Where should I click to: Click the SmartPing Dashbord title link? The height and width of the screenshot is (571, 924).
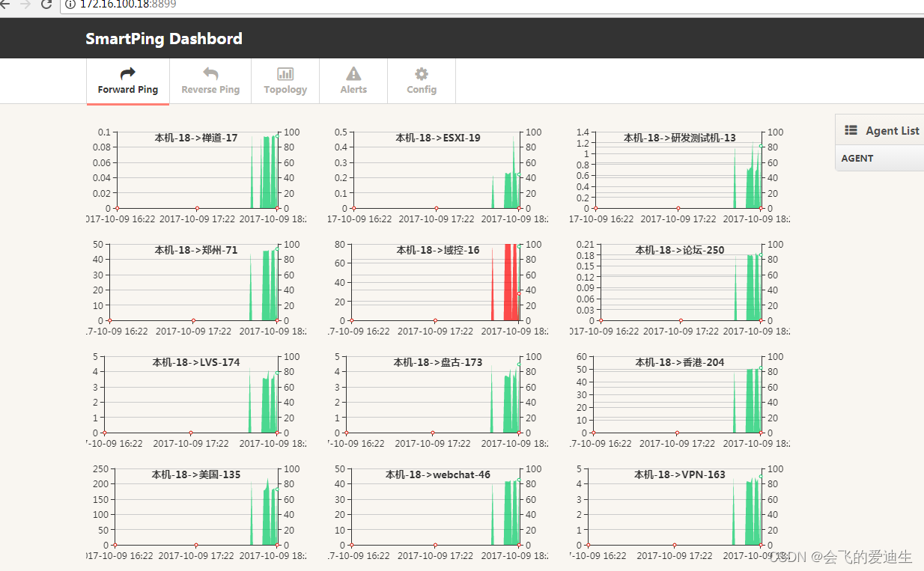[x=164, y=39]
